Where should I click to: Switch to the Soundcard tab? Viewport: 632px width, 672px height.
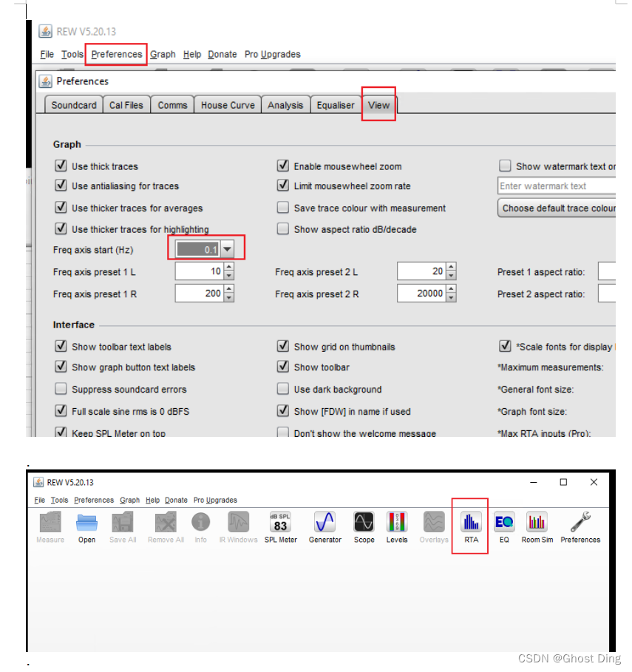tap(74, 105)
